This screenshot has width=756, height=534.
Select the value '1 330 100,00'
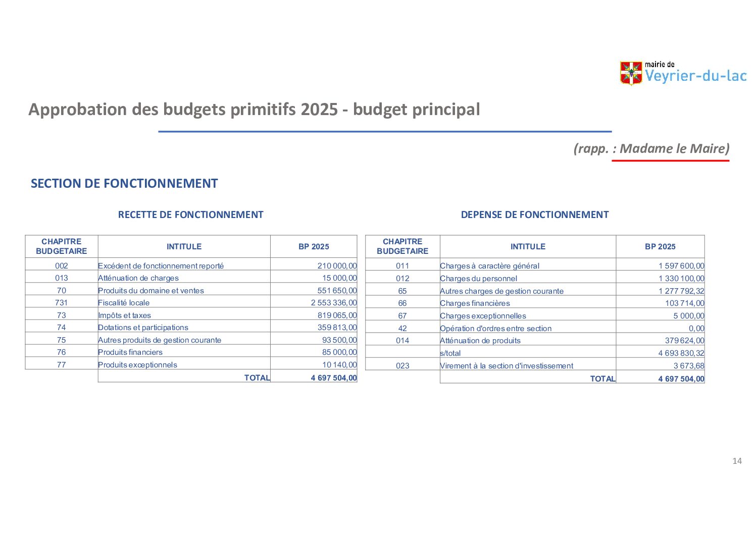pos(681,279)
